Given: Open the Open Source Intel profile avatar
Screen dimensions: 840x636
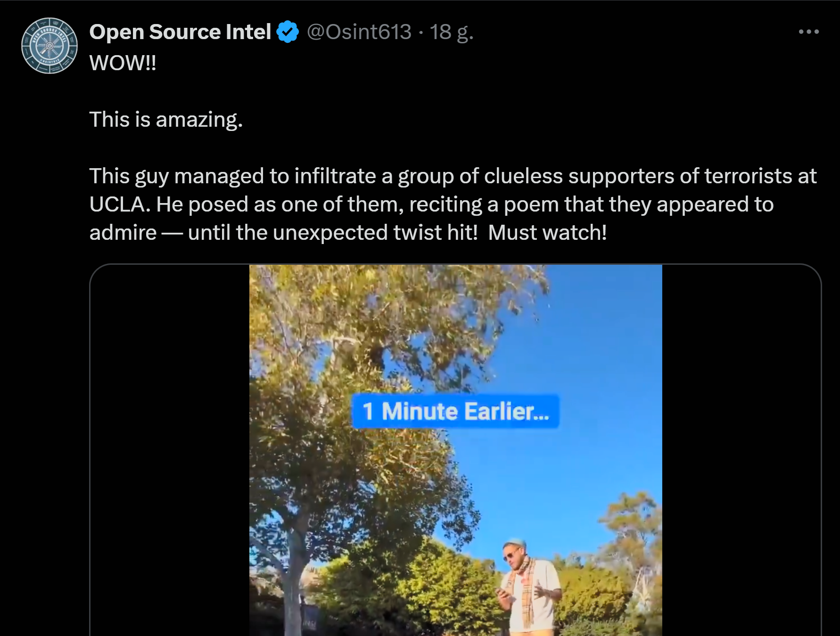Looking at the screenshot, I should pyautogui.click(x=49, y=46).
